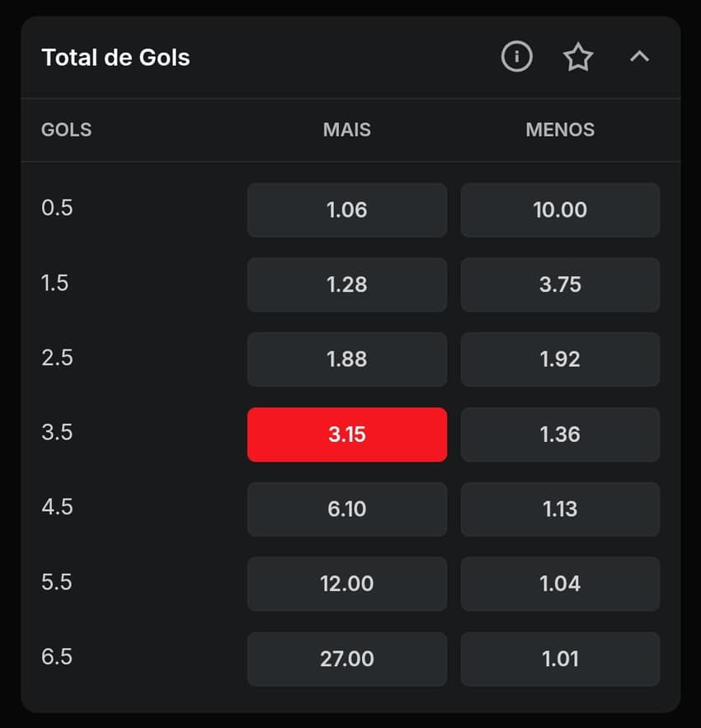Viewport: 701px width, 728px height.
Task: Select Mais 5.5 at odds 12.00
Action: tap(346, 584)
